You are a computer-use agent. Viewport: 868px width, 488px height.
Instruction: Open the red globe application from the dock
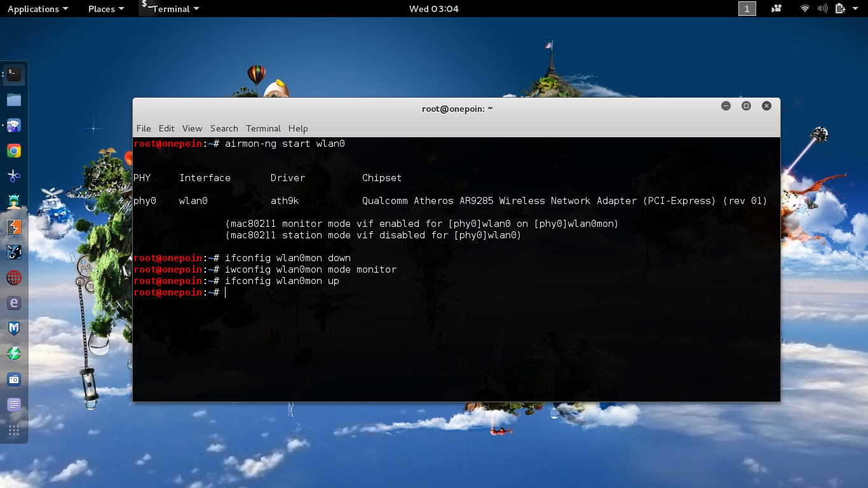pyautogui.click(x=13, y=278)
